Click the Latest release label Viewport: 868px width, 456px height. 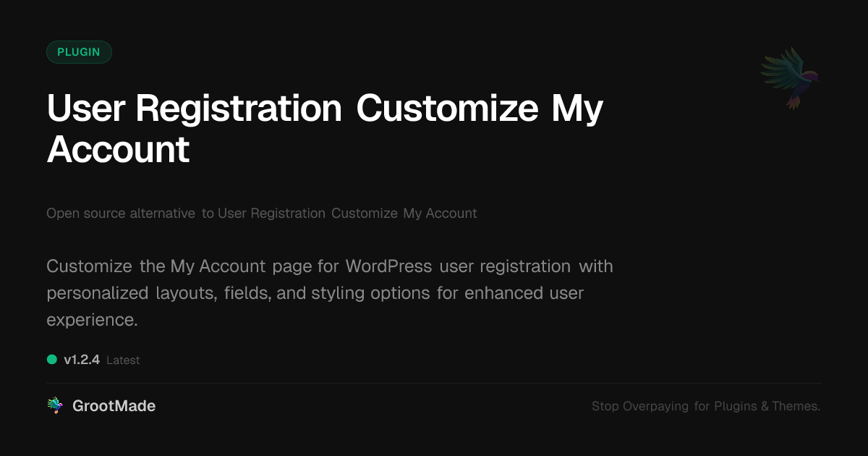(123, 360)
